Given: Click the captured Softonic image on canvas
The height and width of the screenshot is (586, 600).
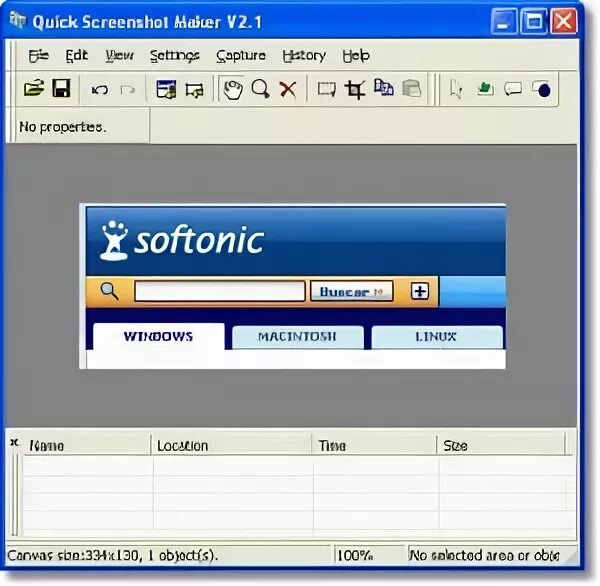Looking at the screenshot, I should point(292,287).
